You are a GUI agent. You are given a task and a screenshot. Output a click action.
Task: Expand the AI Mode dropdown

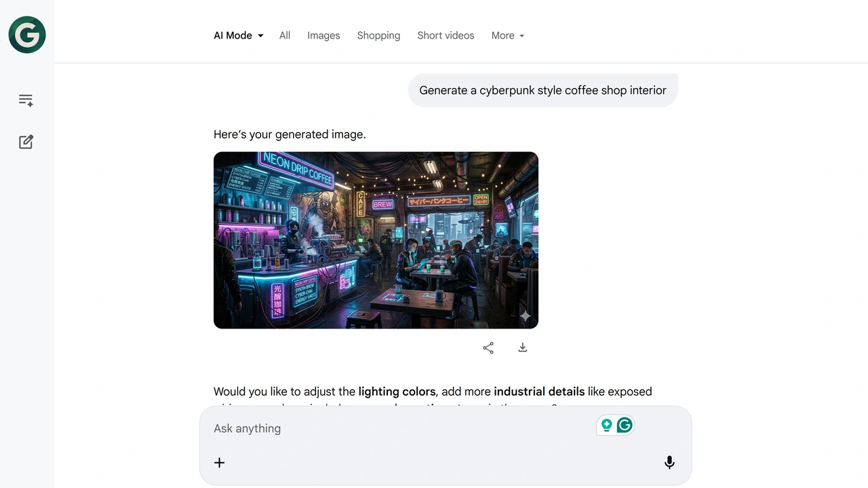(239, 35)
